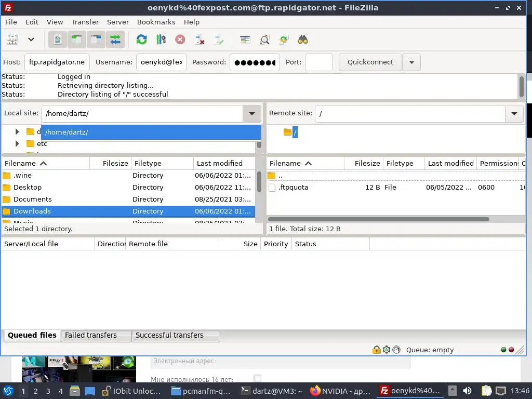This screenshot has height=399, width=532.
Task: Toggle processing of the transfer queue
Action: (161, 39)
